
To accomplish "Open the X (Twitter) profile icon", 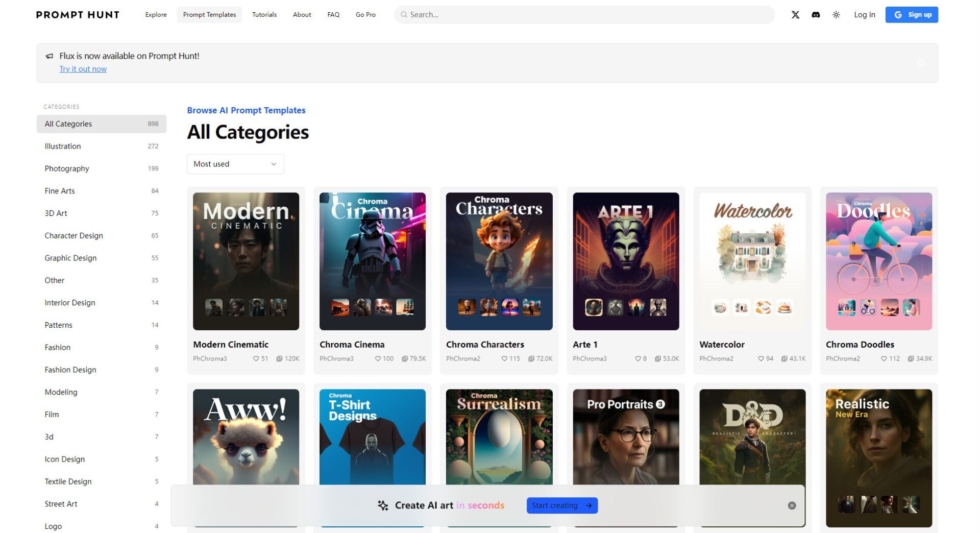I will (x=795, y=15).
